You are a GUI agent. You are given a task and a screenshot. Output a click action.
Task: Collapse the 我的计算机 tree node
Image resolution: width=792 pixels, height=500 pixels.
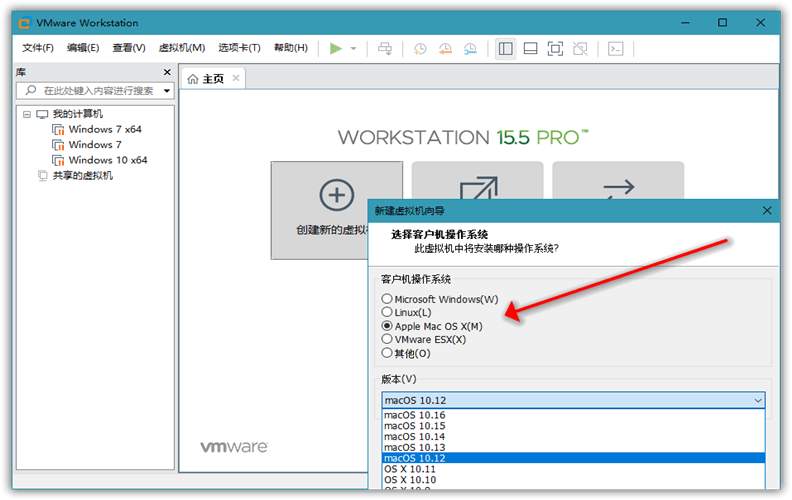[26, 114]
